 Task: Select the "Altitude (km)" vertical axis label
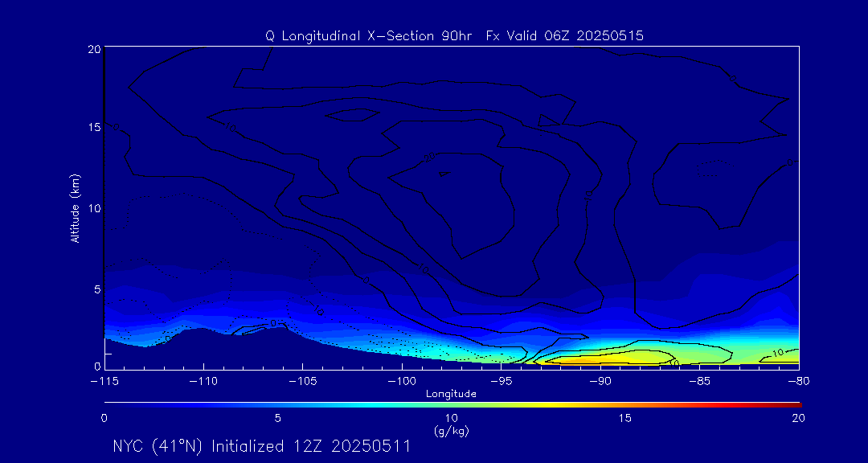[75, 207]
